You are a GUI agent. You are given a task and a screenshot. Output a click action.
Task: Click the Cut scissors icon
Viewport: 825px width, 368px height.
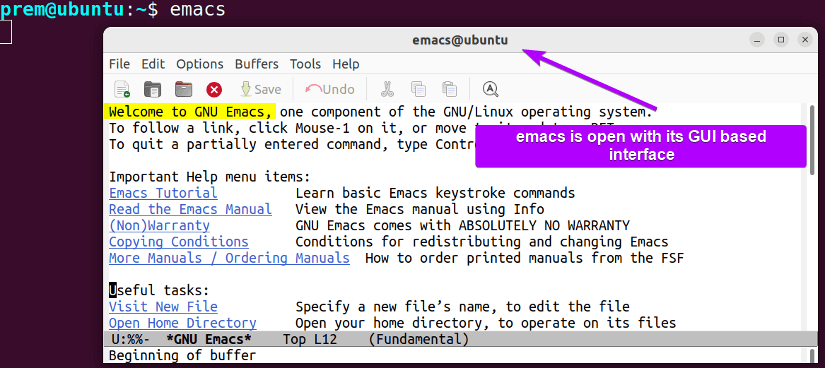388,89
